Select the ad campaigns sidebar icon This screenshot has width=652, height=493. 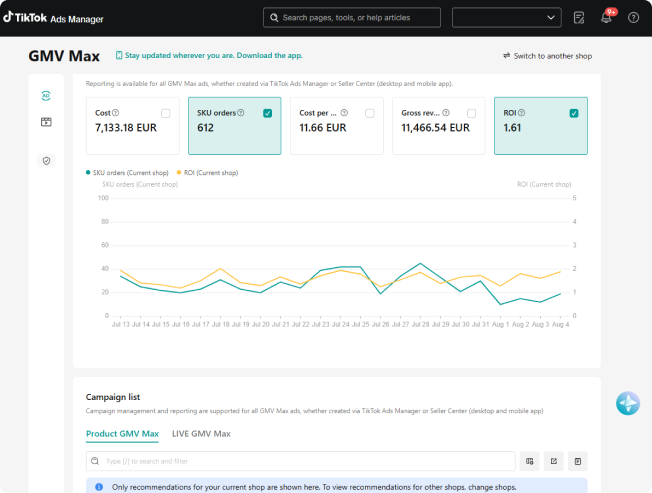point(46,96)
